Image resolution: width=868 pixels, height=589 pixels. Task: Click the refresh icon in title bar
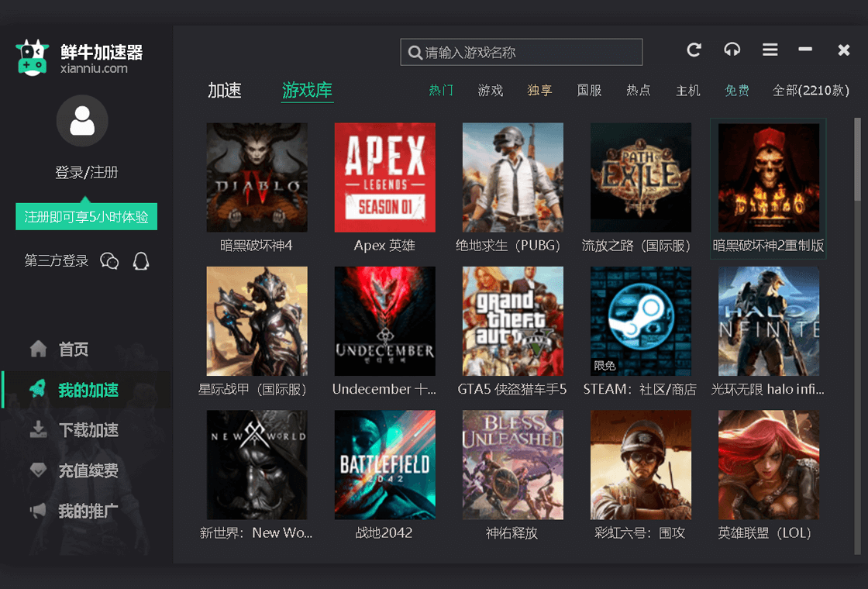point(694,50)
